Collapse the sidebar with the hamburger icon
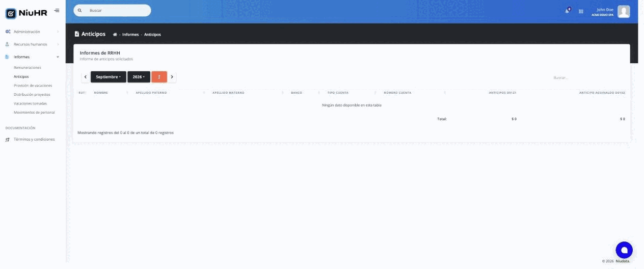 pos(57,10)
